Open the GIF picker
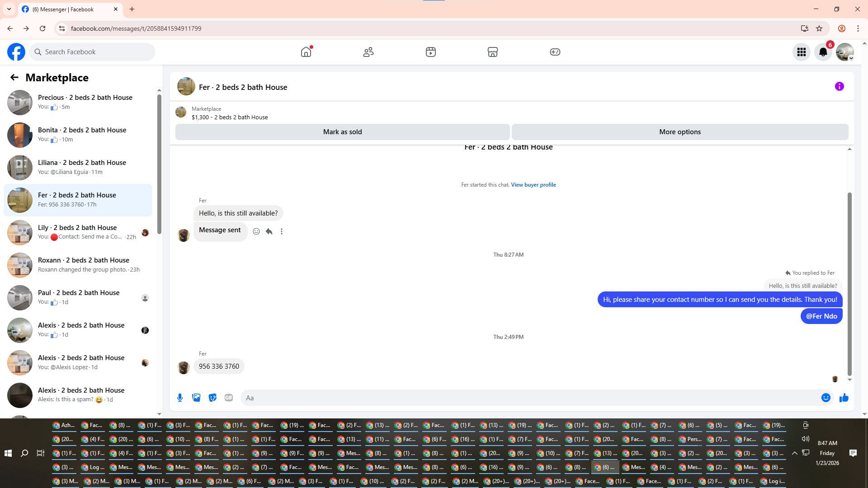Image resolution: width=868 pixels, height=488 pixels. 229,398
